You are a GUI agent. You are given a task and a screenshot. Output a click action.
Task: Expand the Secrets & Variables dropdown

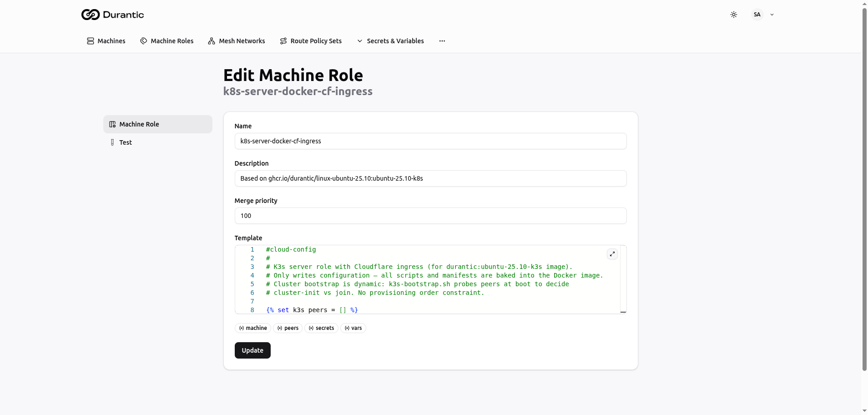point(390,41)
